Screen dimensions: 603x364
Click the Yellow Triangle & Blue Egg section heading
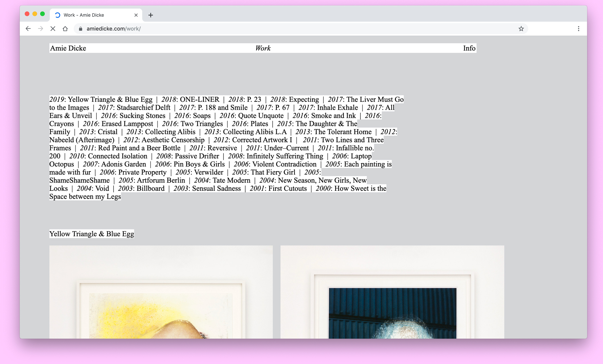coord(92,234)
